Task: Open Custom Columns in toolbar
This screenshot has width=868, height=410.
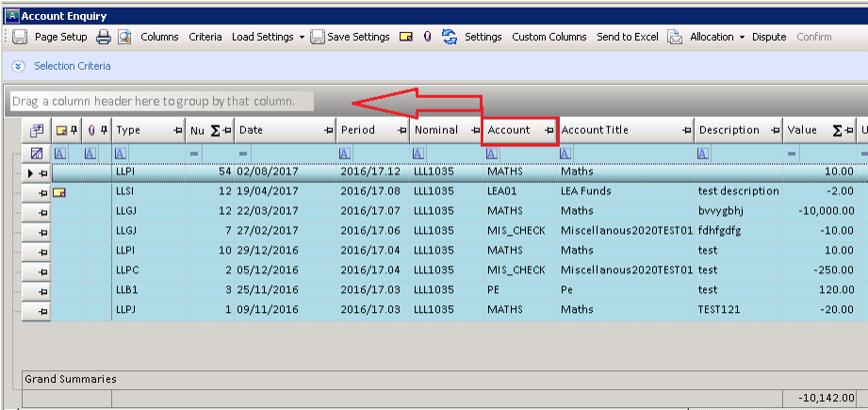Action: pyautogui.click(x=549, y=37)
